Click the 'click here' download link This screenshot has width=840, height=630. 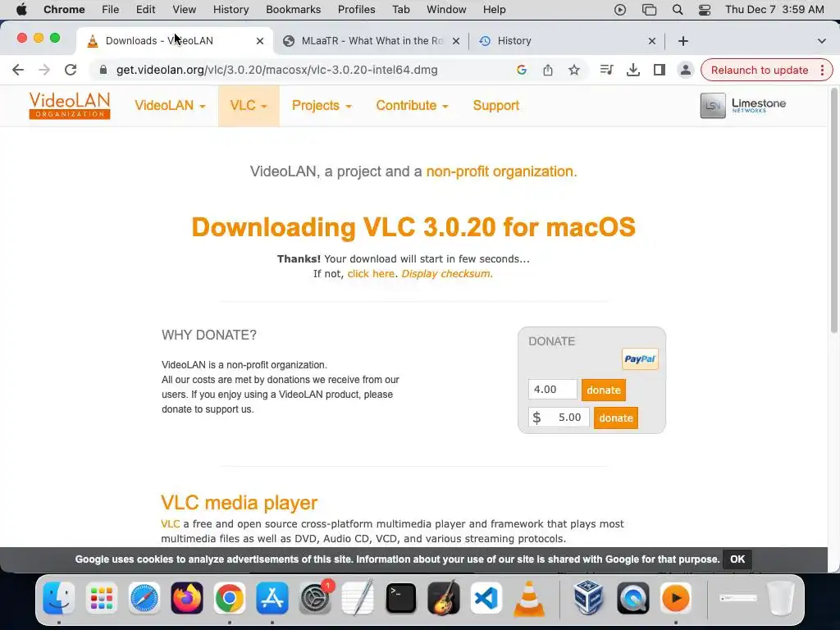click(371, 274)
